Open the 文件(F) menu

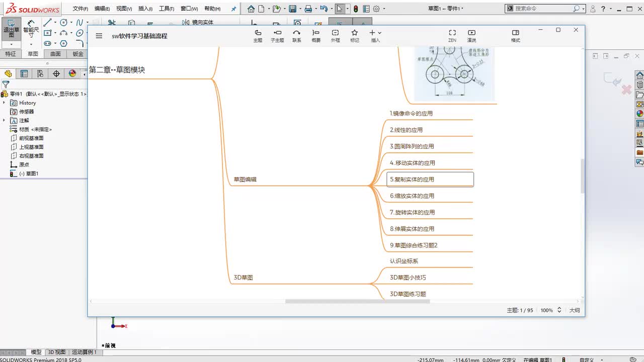pyautogui.click(x=80, y=9)
